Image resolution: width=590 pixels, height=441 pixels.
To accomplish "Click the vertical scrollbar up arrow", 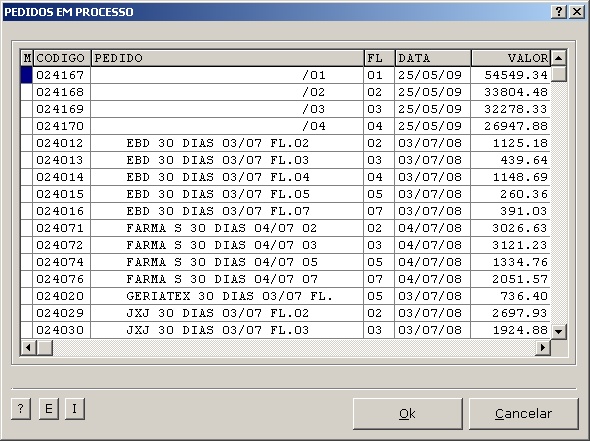I will [558, 58].
